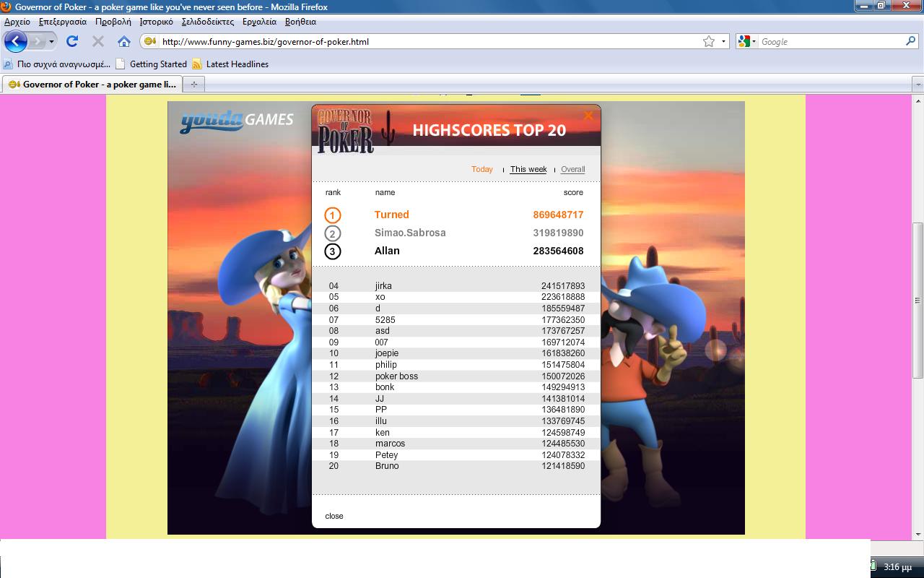Click the Forward navigation arrow
Screen dimensions: 924x578
click(x=37, y=41)
